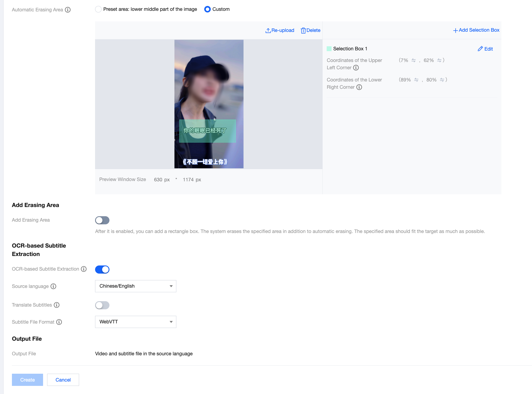Click the info icon beside Automatic Erasing Area
The height and width of the screenshot is (394, 532).
click(68, 10)
